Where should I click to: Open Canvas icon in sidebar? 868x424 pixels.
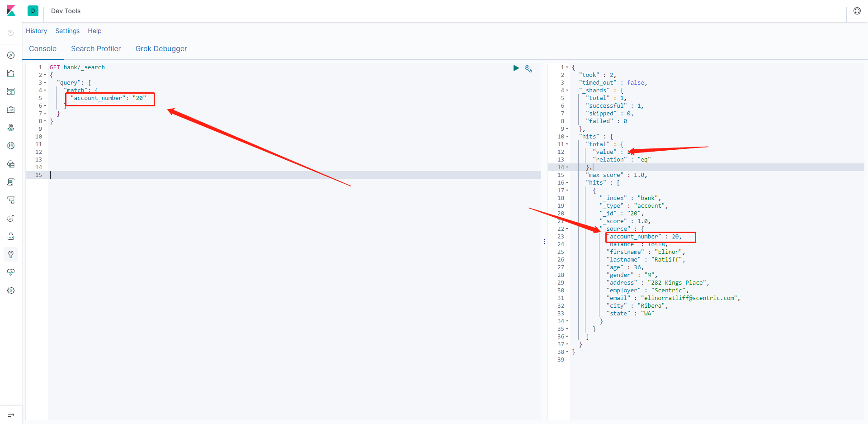coord(11,110)
